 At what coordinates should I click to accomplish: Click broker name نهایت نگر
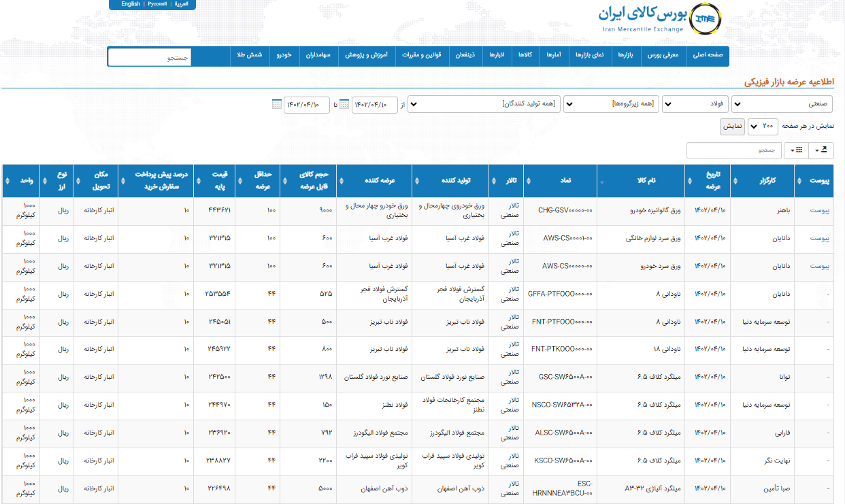[776, 461]
